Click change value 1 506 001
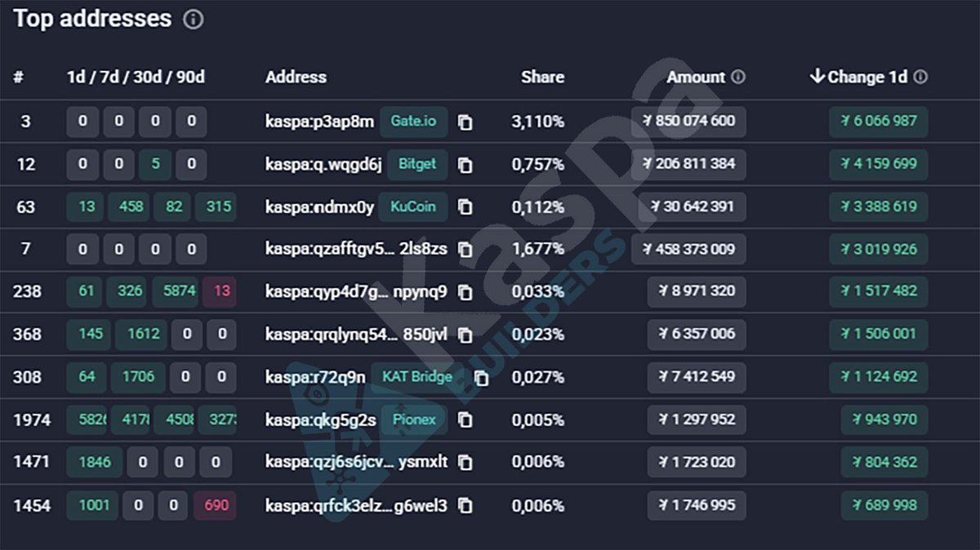The height and width of the screenshot is (550, 980). pos(879,334)
